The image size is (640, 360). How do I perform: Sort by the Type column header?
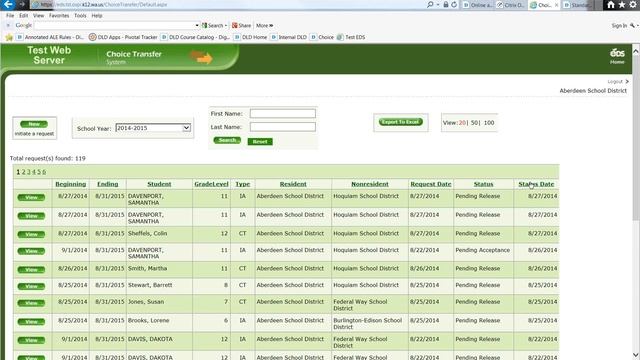click(x=242, y=184)
